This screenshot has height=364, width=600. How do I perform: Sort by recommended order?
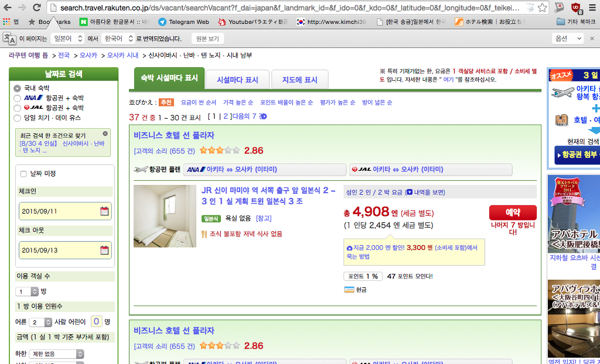166,102
